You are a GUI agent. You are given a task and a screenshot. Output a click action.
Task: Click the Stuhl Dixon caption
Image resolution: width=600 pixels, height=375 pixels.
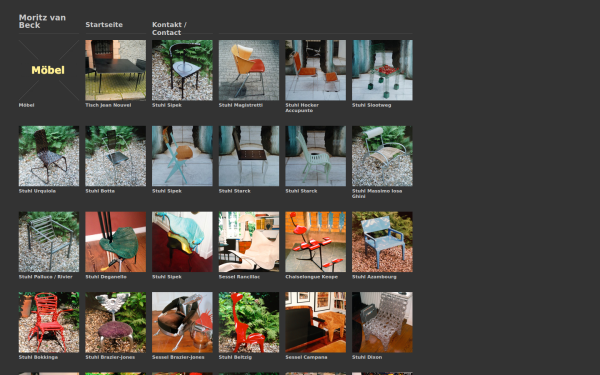pos(367,357)
